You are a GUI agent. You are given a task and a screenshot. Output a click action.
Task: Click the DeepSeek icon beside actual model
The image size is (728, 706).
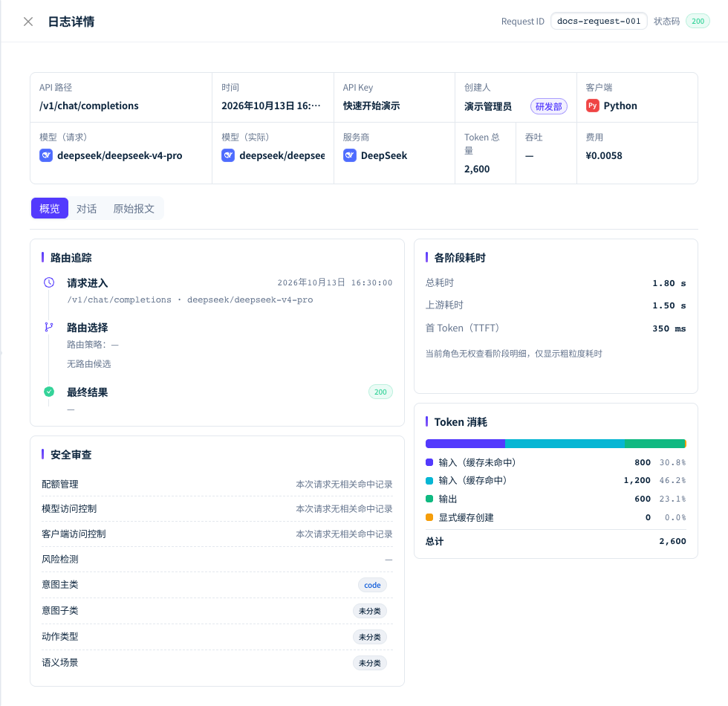point(228,155)
